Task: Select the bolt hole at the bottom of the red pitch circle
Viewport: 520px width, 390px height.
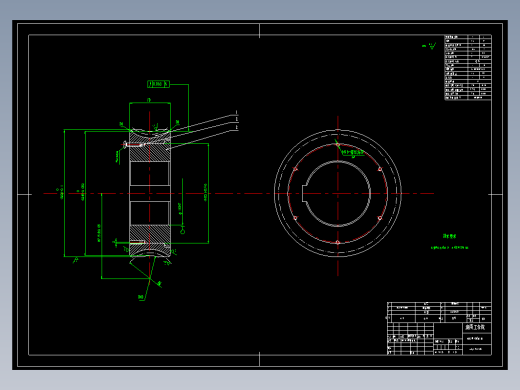Action: pyautogui.click(x=338, y=242)
